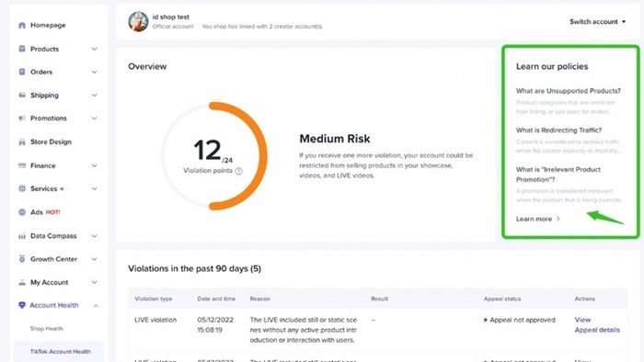644x362 pixels.
Task: Click the Promotions megaphone icon
Action: click(x=22, y=119)
